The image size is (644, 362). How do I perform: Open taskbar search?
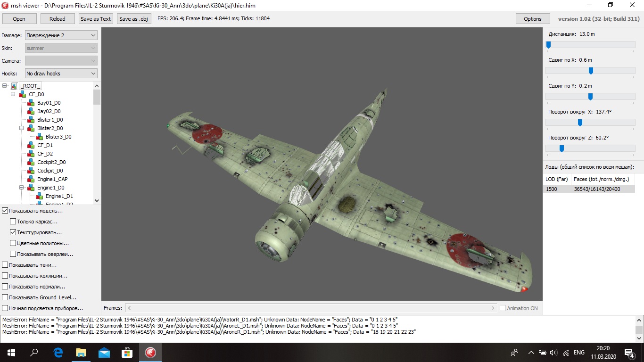pos(34,353)
